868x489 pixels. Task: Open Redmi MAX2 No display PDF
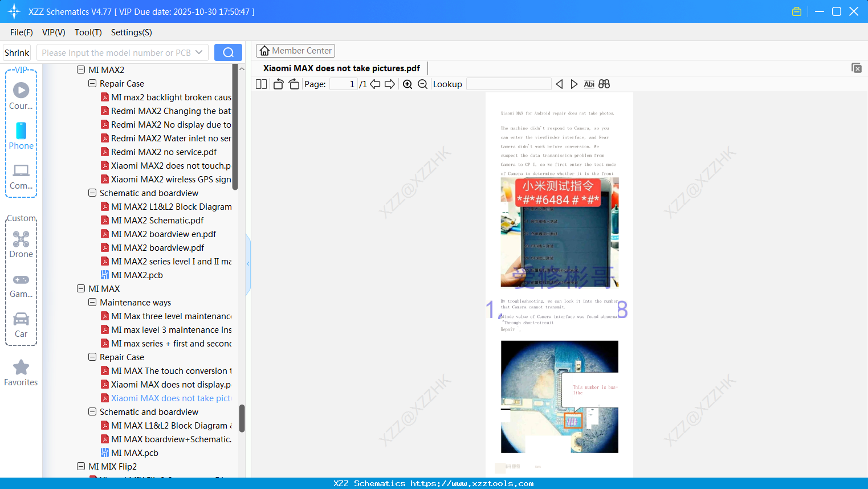click(x=166, y=125)
